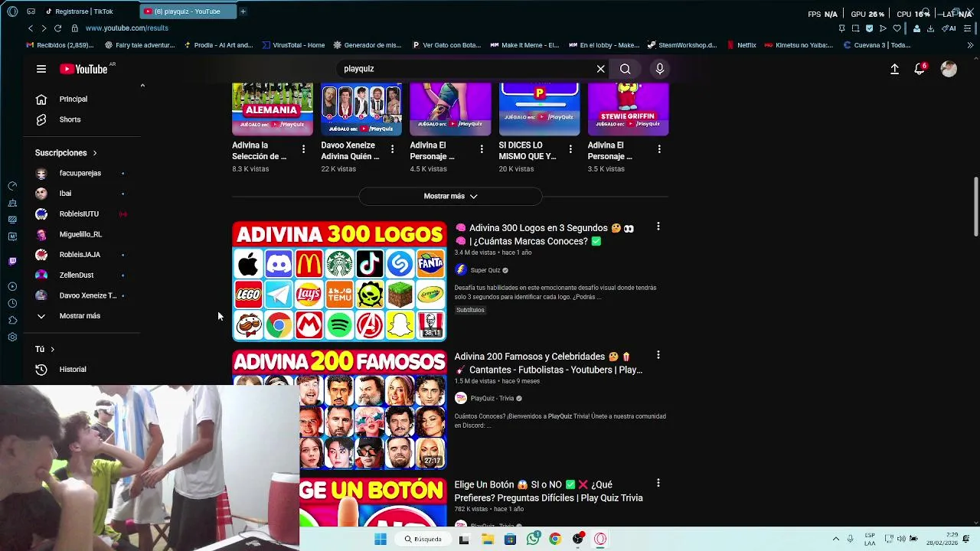Open the RobleisIUTU live subscription
Screen dimensions: 980x551
tap(81, 214)
